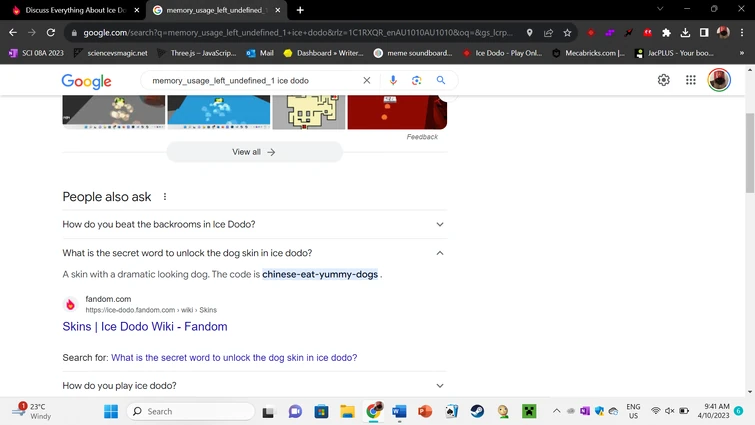Close the memory_usage_left_undefined tab

click(x=278, y=10)
